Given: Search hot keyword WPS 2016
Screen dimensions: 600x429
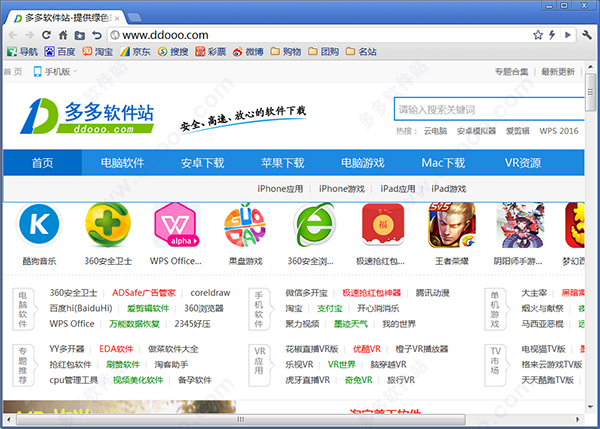Looking at the screenshot, I should coord(559,131).
